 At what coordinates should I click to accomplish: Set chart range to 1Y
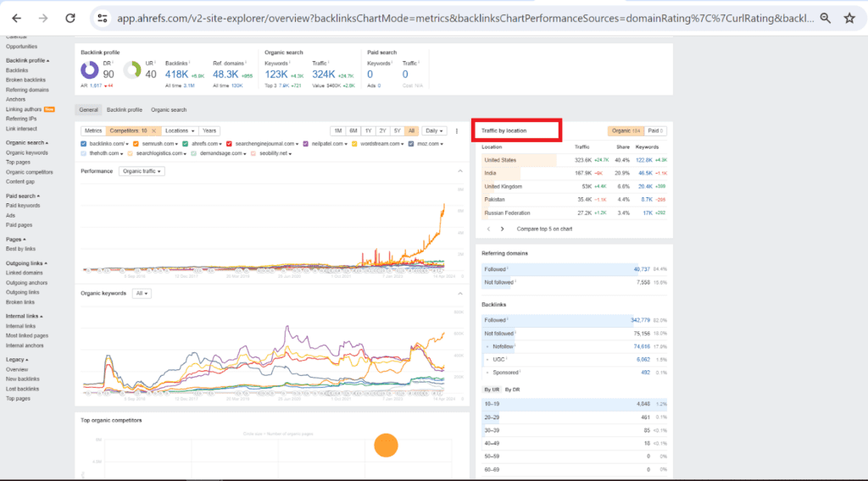[x=368, y=131]
